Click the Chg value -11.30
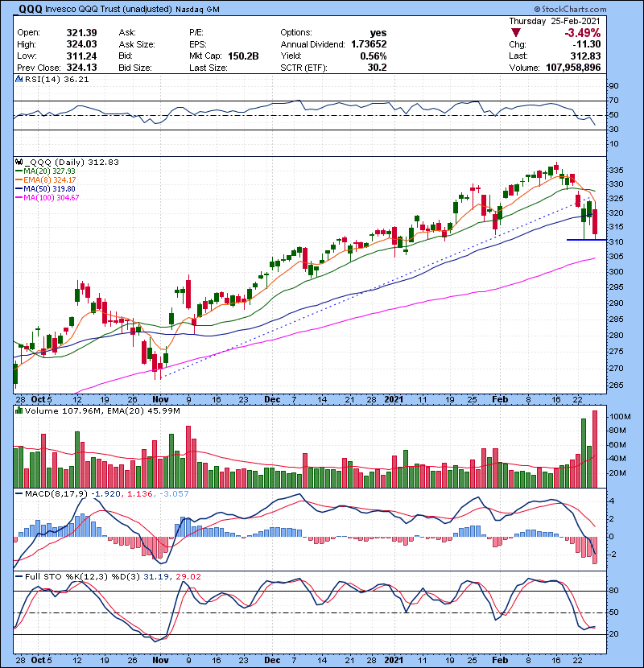 (587, 44)
